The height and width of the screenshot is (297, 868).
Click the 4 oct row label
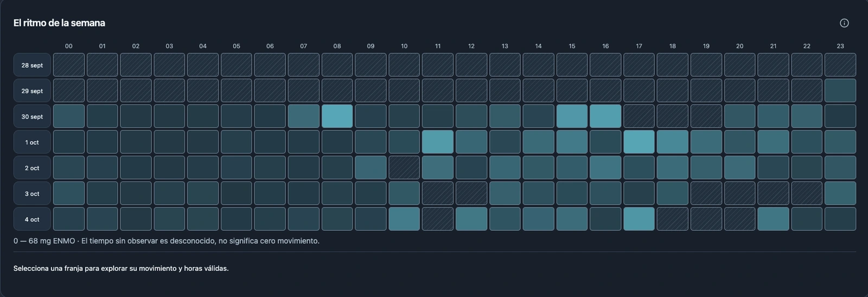32,219
